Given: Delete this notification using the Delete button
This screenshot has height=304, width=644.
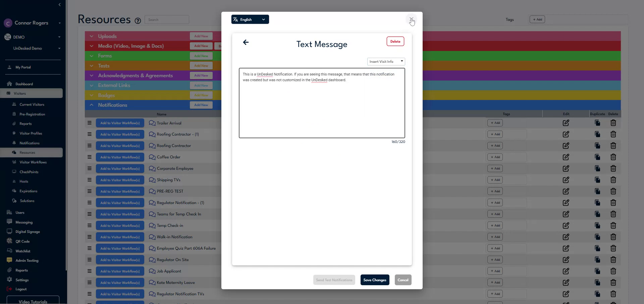Looking at the screenshot, I should (395, 41).
